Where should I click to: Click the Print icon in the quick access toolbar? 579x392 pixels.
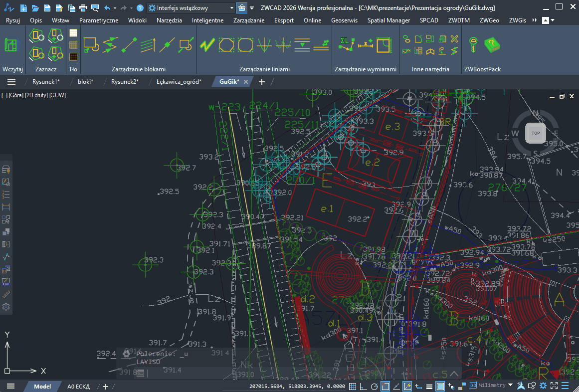[x=83, y=8]
